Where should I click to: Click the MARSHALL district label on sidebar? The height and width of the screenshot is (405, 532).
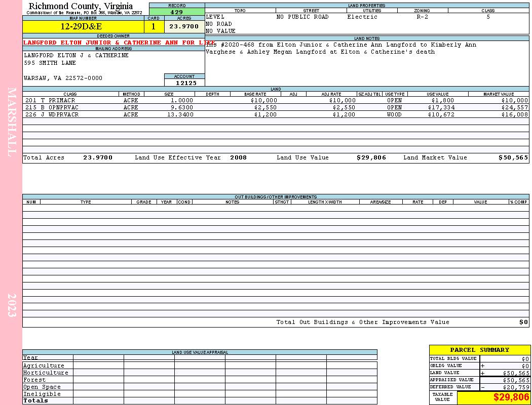pyautogui.click(x=12, y=122)
